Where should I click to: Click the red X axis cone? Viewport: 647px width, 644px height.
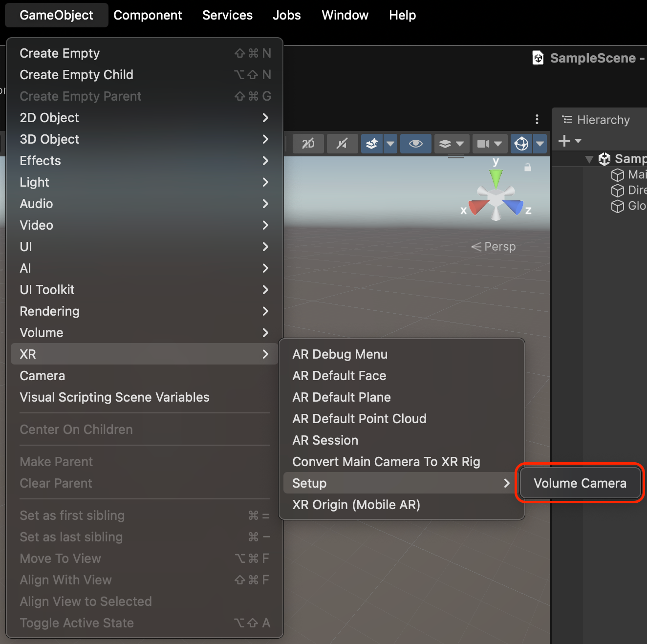(478, 206)
